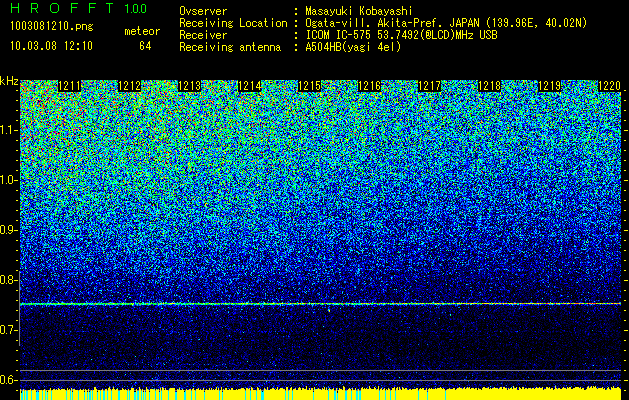Click the 0.7 frequency axis label
Screen dimensions: 629x400
coord(9,330)
